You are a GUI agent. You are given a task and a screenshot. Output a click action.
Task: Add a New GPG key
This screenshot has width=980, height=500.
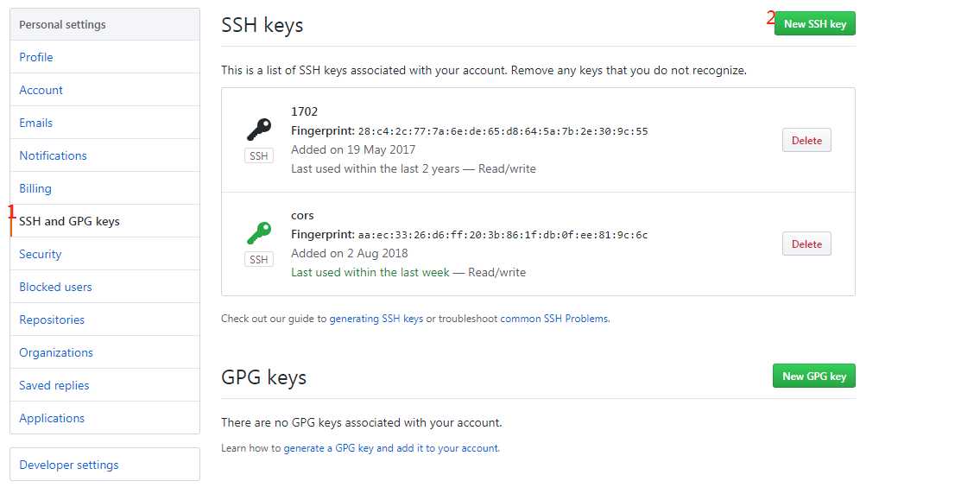813,377
